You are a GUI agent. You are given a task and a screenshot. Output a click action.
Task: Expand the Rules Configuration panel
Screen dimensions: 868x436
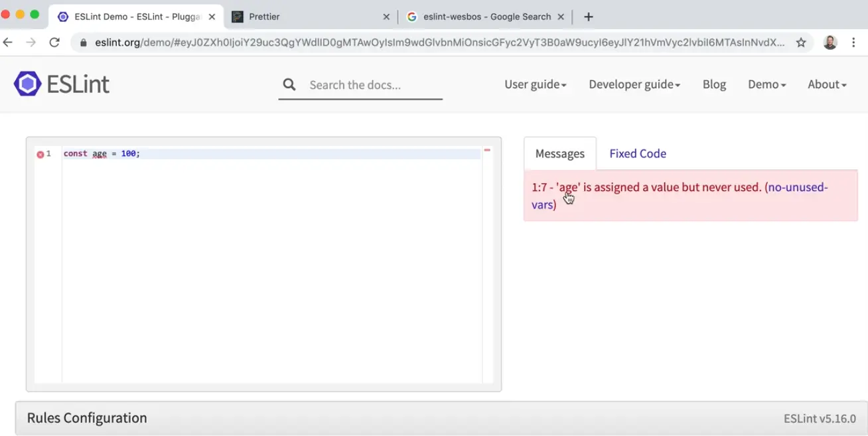(x=87, y=418)
